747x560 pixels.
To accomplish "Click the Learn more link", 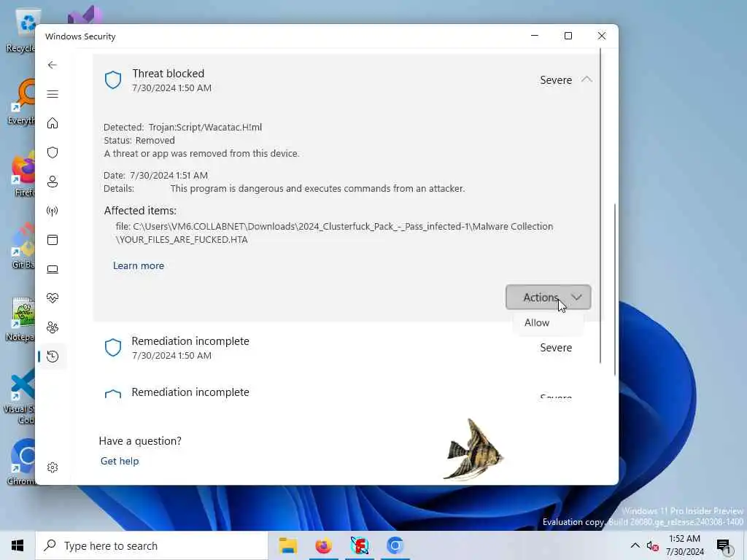I will 138,265.
